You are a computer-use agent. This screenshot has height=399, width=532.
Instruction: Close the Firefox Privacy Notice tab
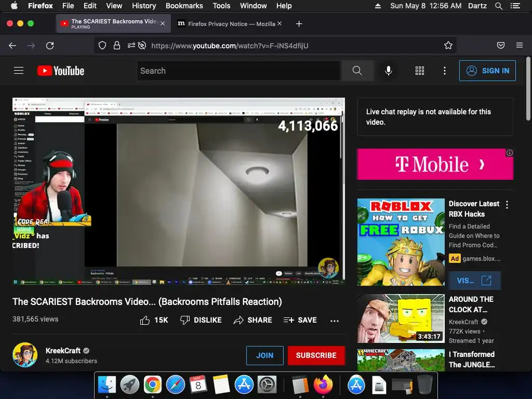(x=279, y=23)
